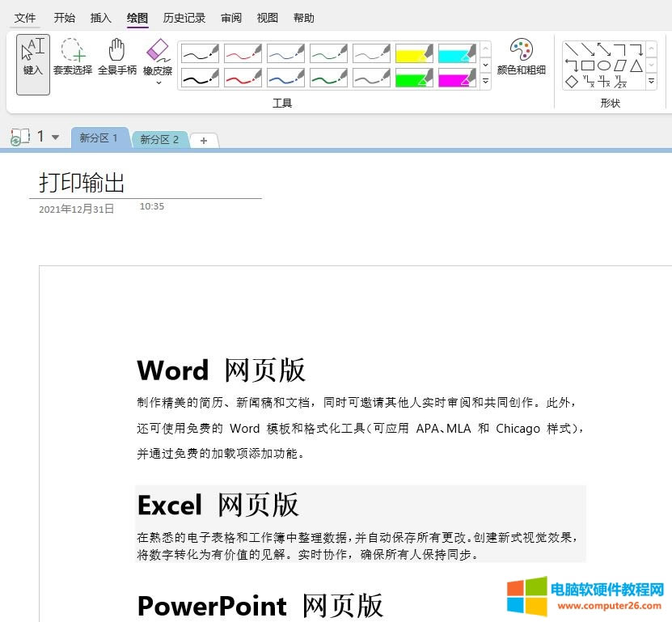
Task: Expand the shapes gallery more button
Action: pyautogui.click(x=651, y=81)
